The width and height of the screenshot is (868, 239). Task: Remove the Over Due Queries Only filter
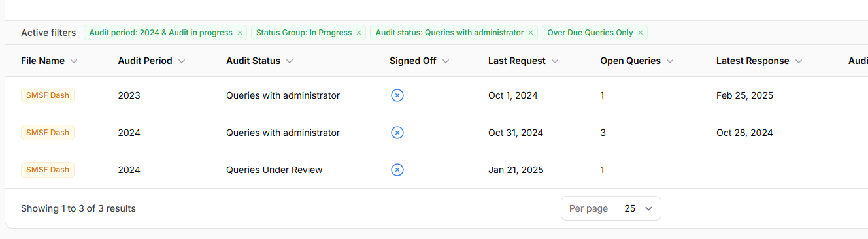pyautogui.click(x=641, y=33)
